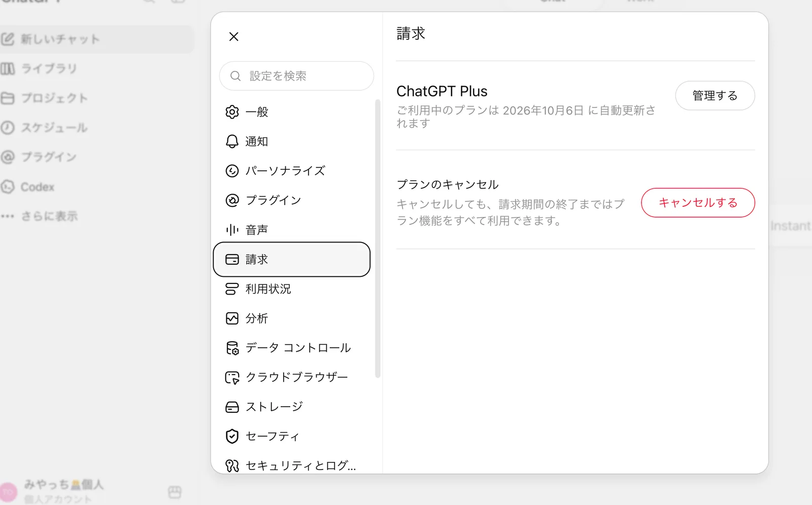Open the セーフティ settings section
The height and width of the screenshot is (505, 812).
coord(292,436)
